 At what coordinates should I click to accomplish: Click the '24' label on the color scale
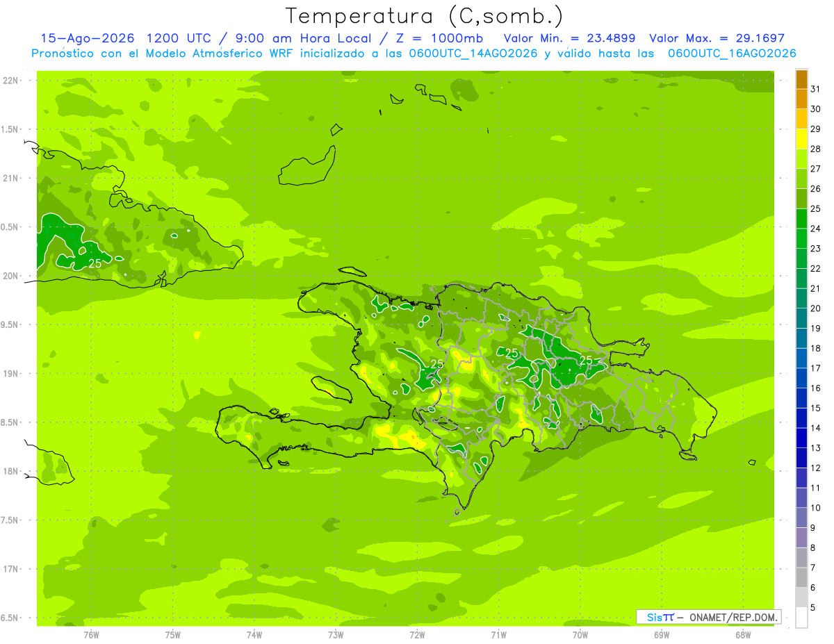pyautogui.click(x=816, y=229)
